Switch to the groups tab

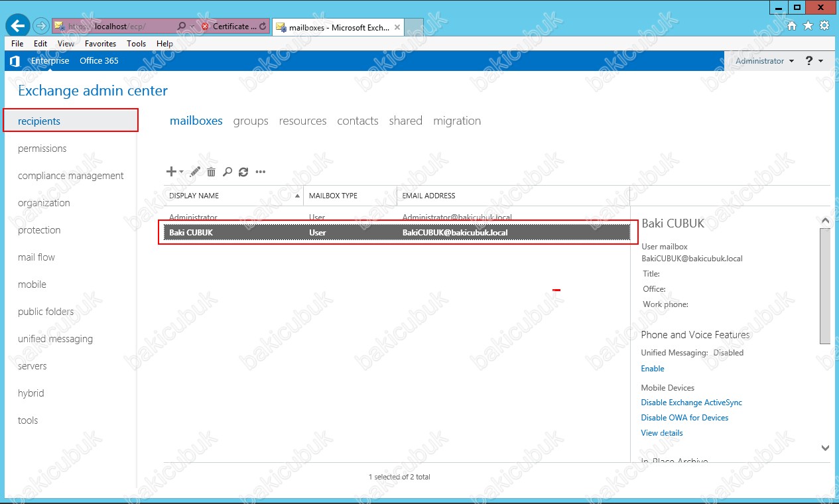click(251, 121)
